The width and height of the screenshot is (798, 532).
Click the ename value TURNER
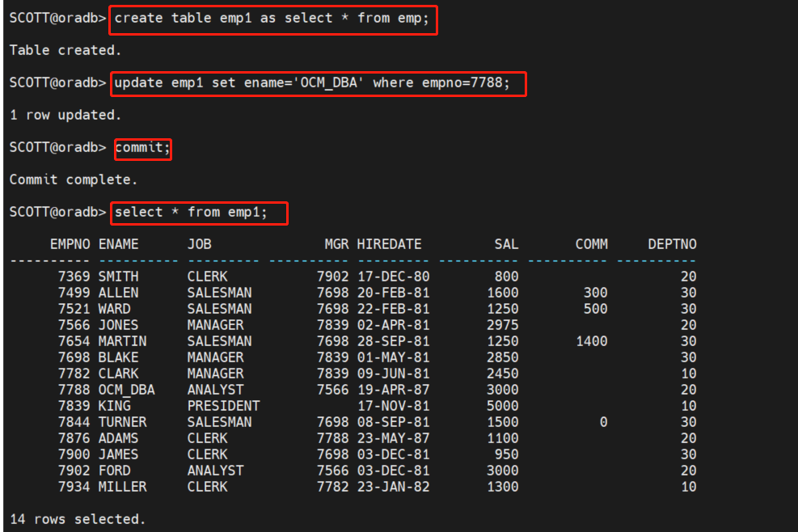point(122,422)
